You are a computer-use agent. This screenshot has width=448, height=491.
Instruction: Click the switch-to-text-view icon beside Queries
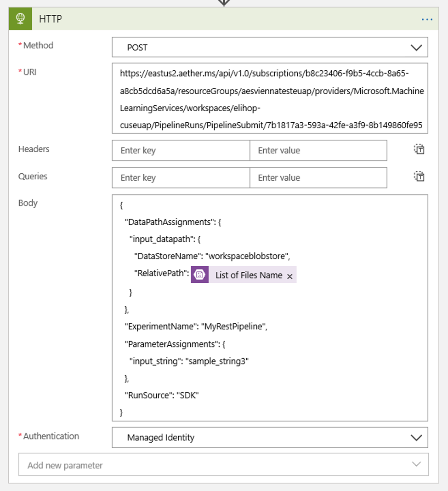click(x=419, y=176)
